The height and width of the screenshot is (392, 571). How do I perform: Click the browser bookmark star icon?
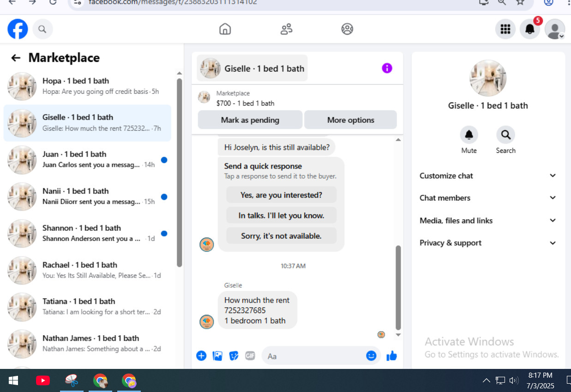coord(520,2)
